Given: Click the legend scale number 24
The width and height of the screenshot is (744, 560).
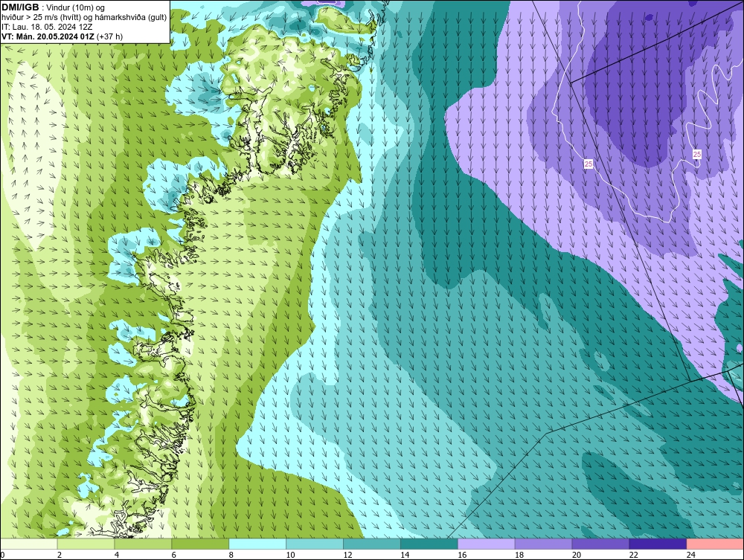Looking at the screenshot, I should [x=691, y=555].
